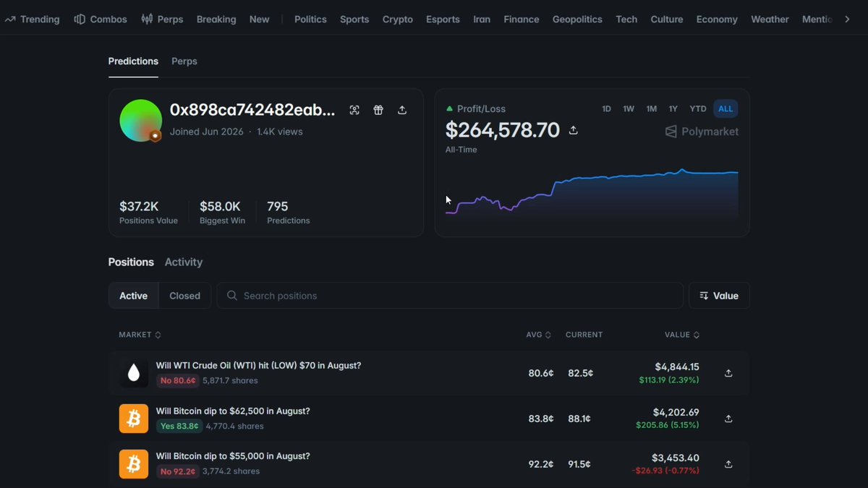Viewport: 868px width, 488px height.
Task: Click the gift icon beside wallet address
Action: [378, 110]
